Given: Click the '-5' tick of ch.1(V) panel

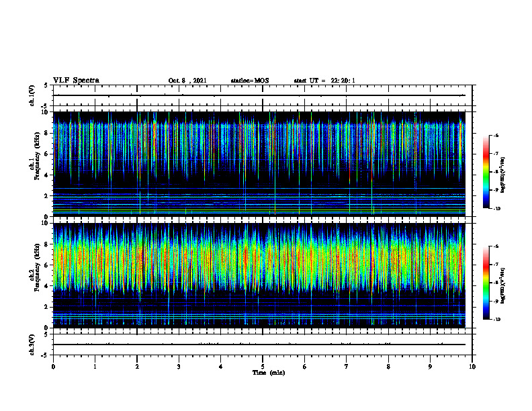Looking at the screenshot, I should 45,106.
